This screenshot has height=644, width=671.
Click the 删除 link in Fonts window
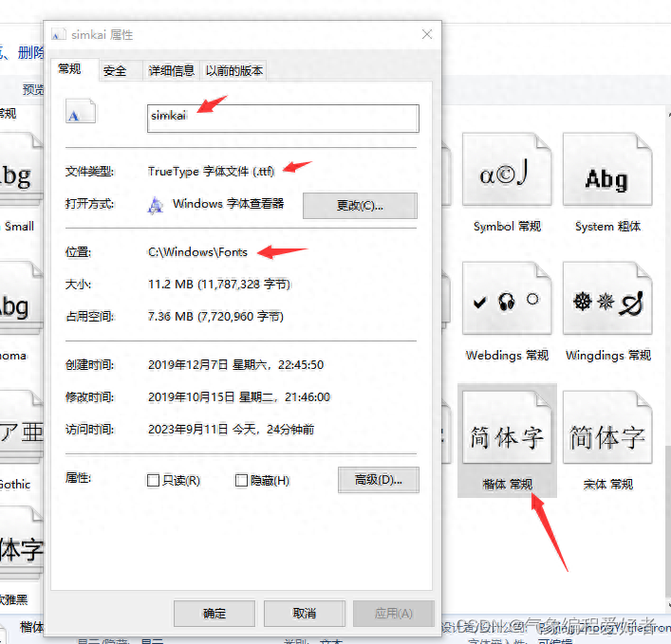point(30,52)
